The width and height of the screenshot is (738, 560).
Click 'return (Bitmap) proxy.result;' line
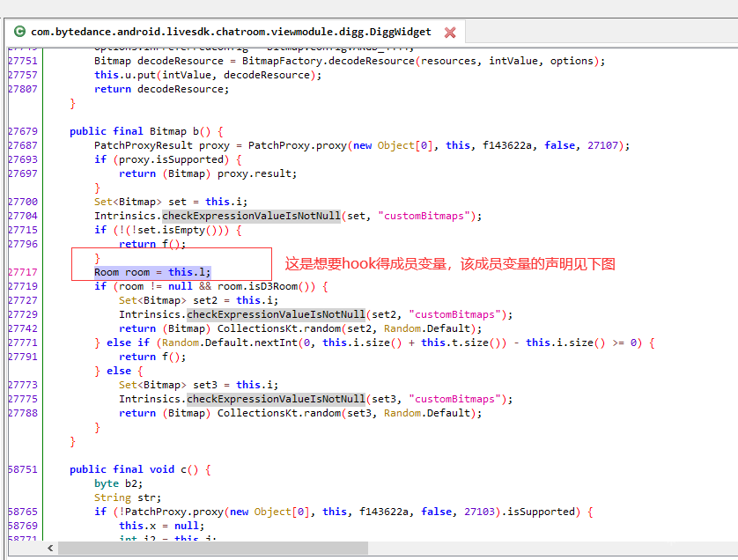[208, 174]
